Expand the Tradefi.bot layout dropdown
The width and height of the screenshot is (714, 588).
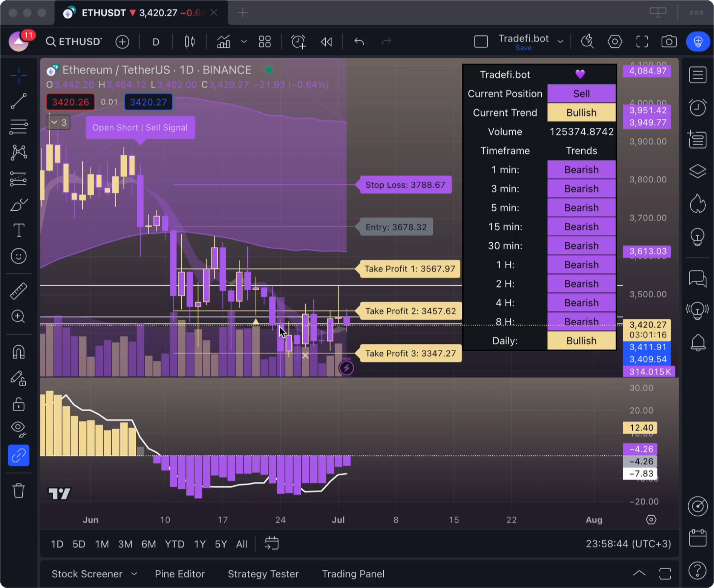point(561,41)
